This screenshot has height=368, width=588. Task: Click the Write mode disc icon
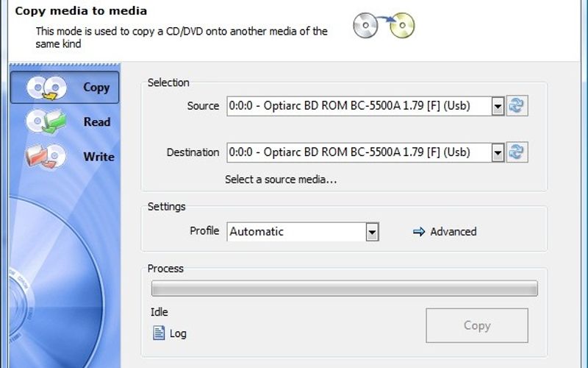coord(46,157)
